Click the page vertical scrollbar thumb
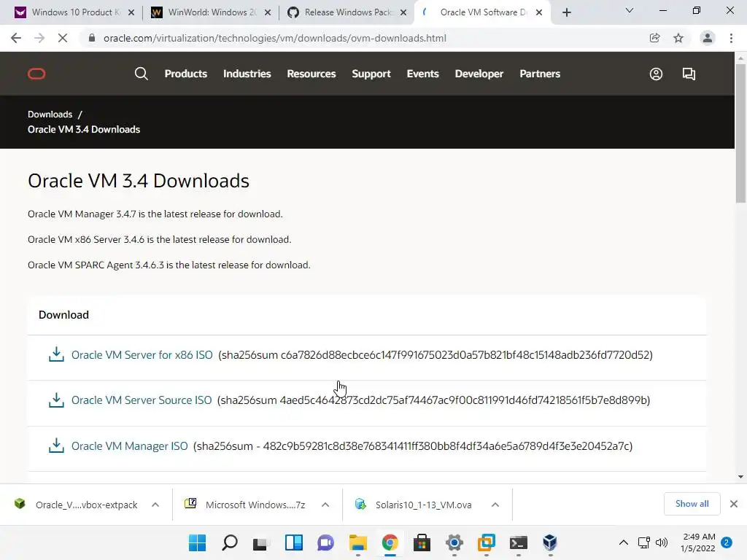The width and height of the screenshot is (747, 560). click(740, 133)
